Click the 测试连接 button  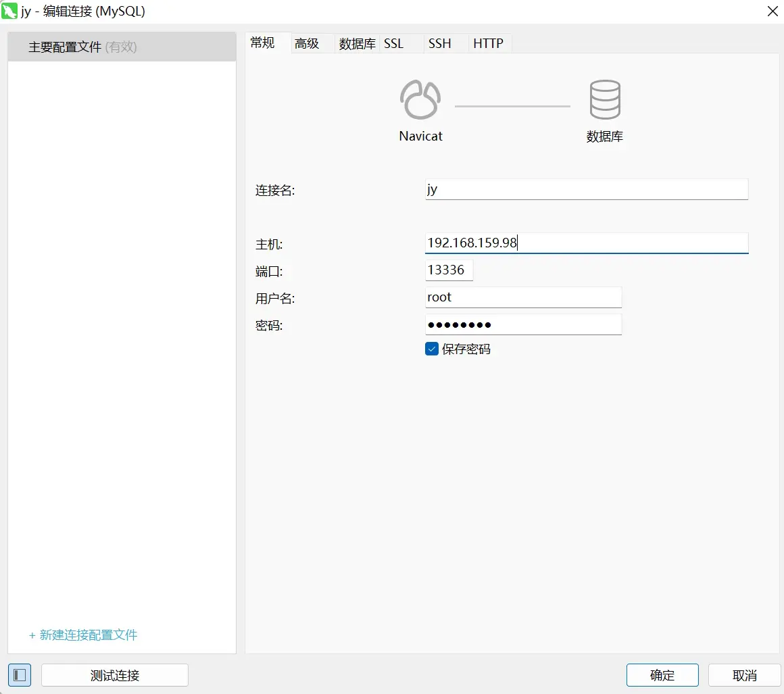115,675
